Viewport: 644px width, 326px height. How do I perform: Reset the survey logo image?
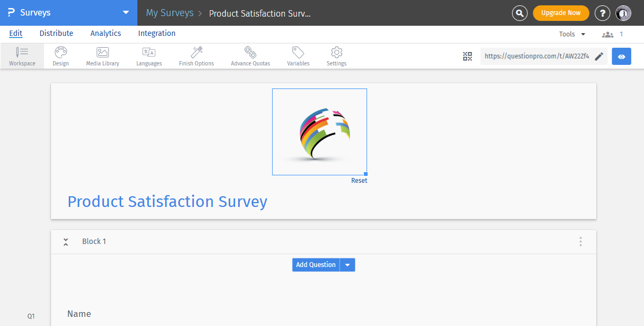pyautogui.click(x=359, y=180)
